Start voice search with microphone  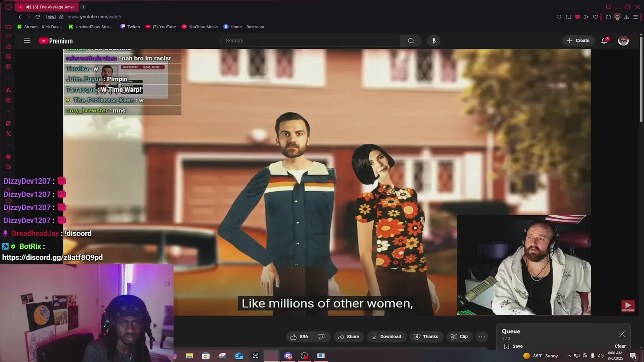click(x=433, y=41)
